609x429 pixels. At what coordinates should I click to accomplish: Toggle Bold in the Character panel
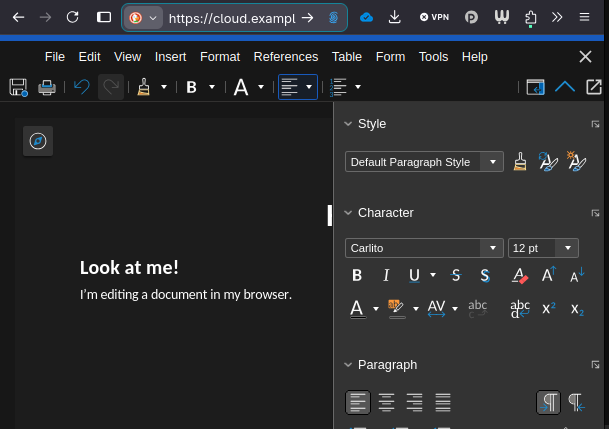[357, 275]
